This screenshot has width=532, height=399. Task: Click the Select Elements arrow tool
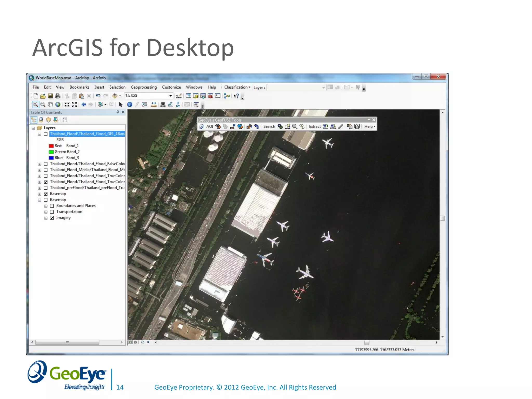coord(121,104)
